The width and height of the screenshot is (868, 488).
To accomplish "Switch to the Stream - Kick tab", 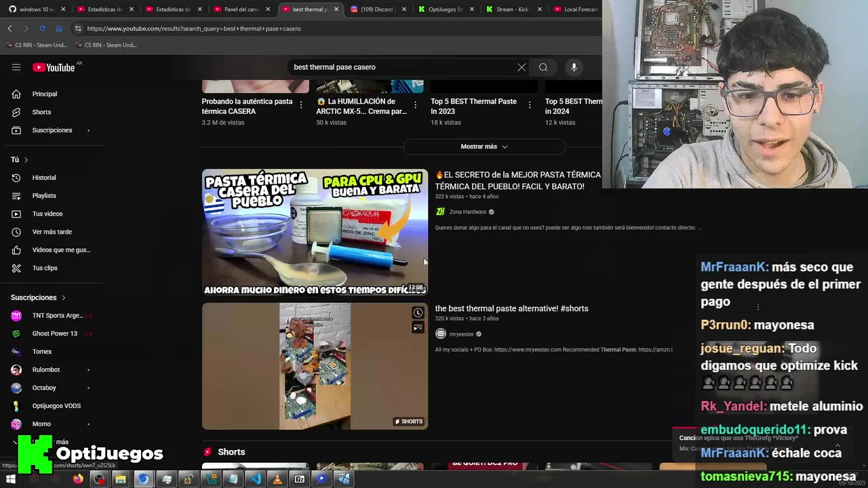I will 513,9.
